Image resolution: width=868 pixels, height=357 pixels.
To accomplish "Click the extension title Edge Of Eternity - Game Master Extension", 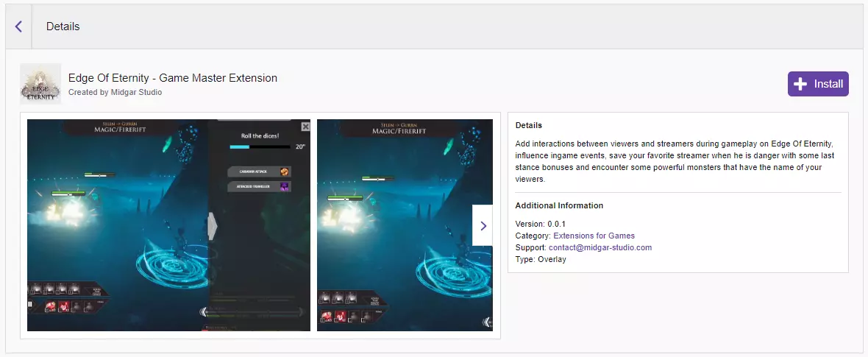I will tap(173, 78).
